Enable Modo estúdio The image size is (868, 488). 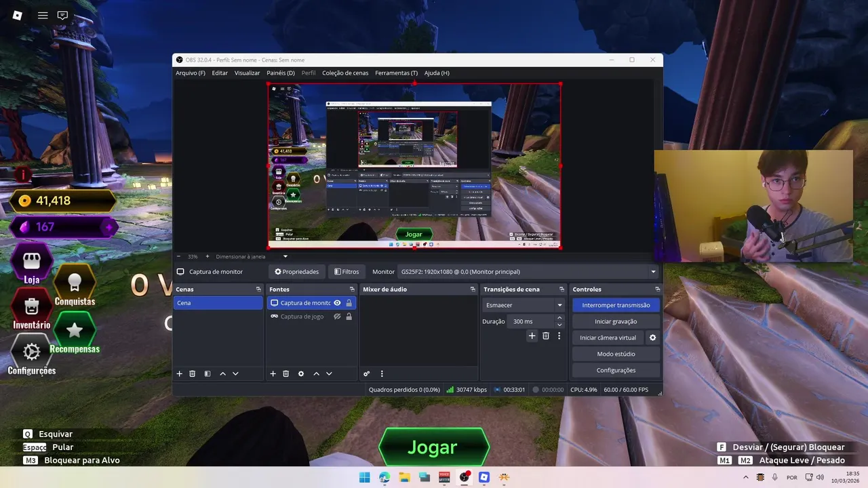click(x=616, y=354)
